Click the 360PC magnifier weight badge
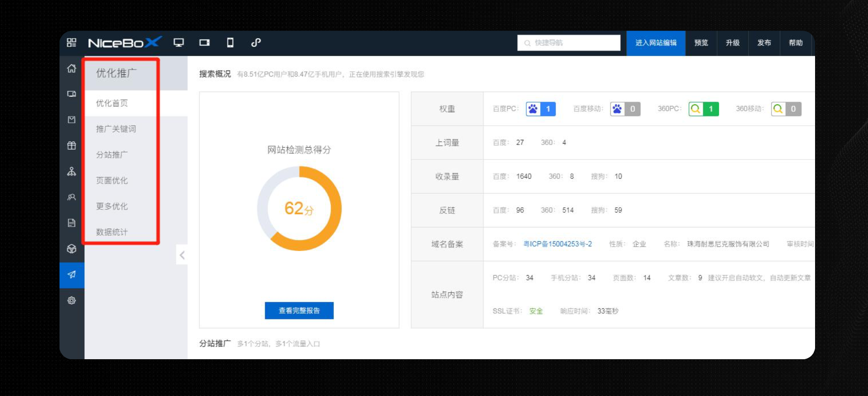The height and width of the screenshot is (396, 868). click(x=703, y=109)
